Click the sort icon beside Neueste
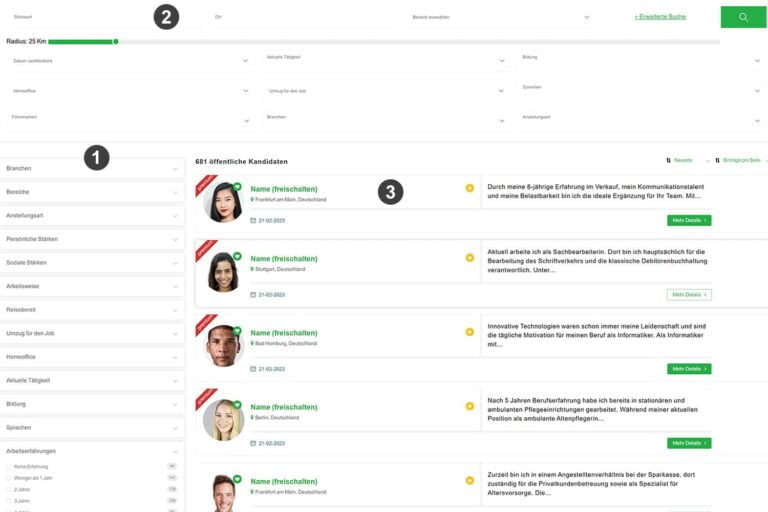Image resolution: width=768 pixels, height=512 pixels. [668, 160]
